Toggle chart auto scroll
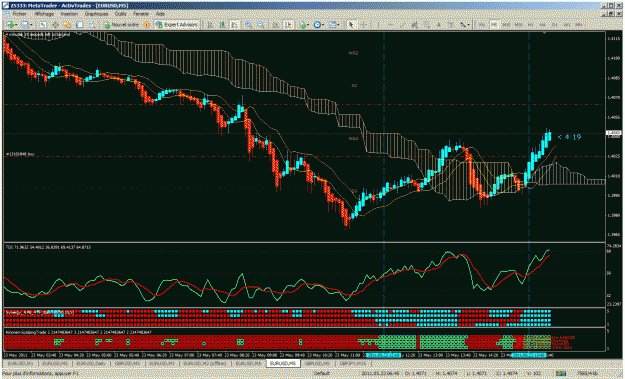Screen dimensions: 625x379 [x=276, y=25]
